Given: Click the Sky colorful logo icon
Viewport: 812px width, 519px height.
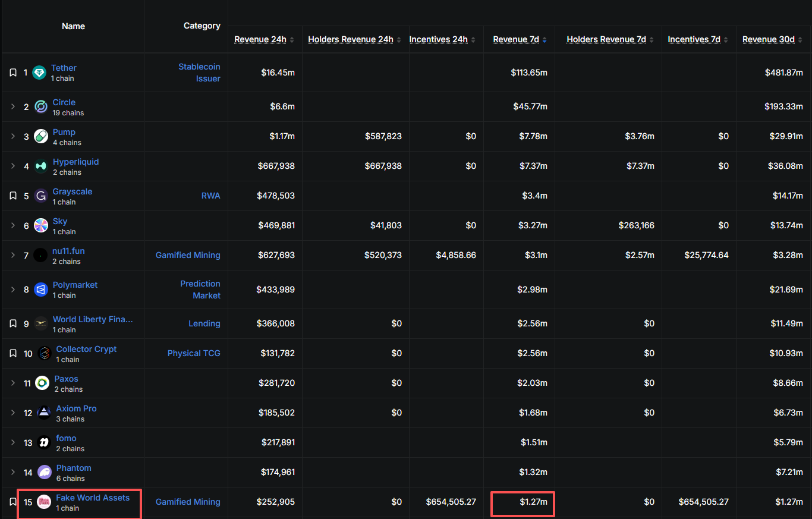Looking at the screenshot, I should click(41, 226).
